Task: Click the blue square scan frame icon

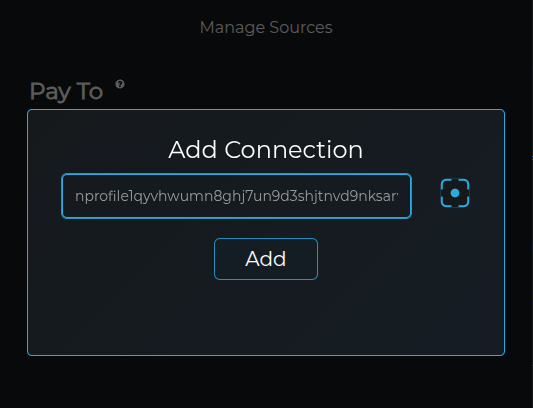Action: click(x=455, y=193)
